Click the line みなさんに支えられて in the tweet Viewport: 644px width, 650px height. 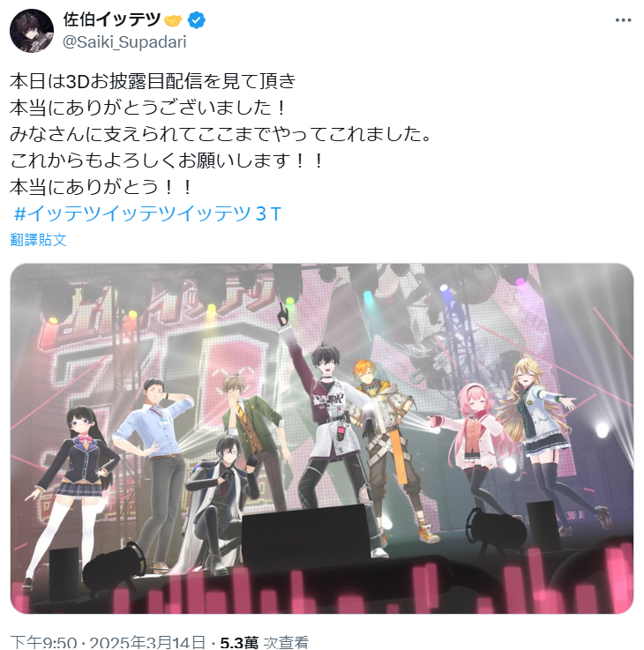click(221, 134)
